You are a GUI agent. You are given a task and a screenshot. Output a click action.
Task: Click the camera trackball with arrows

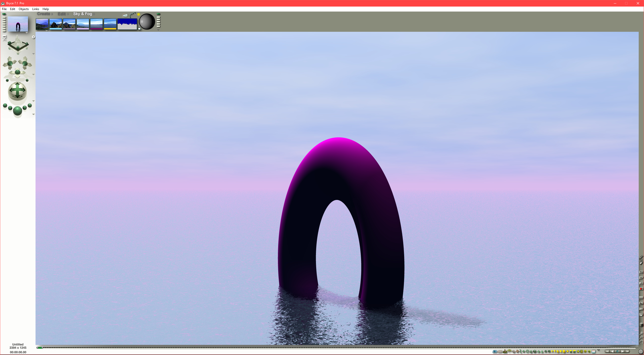coord(17,91)
